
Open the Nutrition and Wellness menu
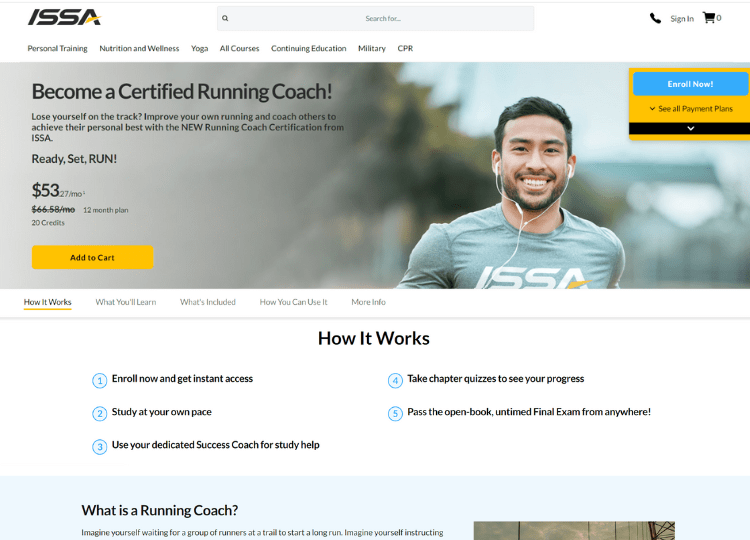pos(139,48)
